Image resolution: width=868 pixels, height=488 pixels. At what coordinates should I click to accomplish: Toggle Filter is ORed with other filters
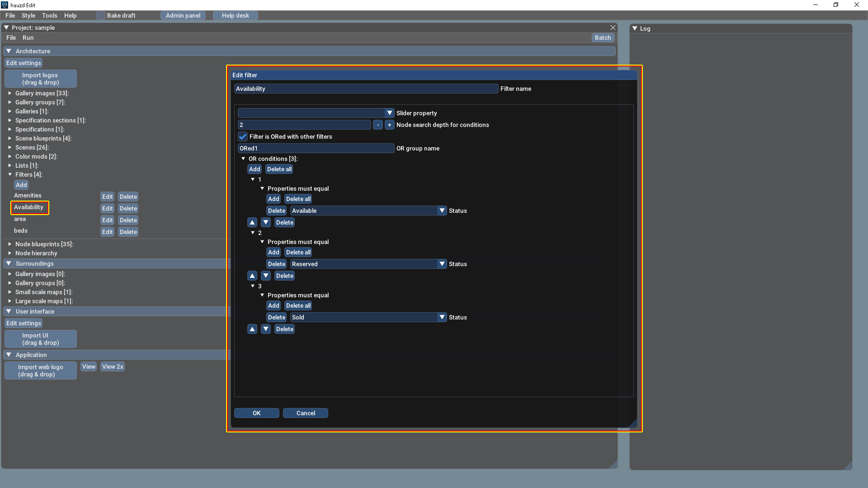coord(243,136)
